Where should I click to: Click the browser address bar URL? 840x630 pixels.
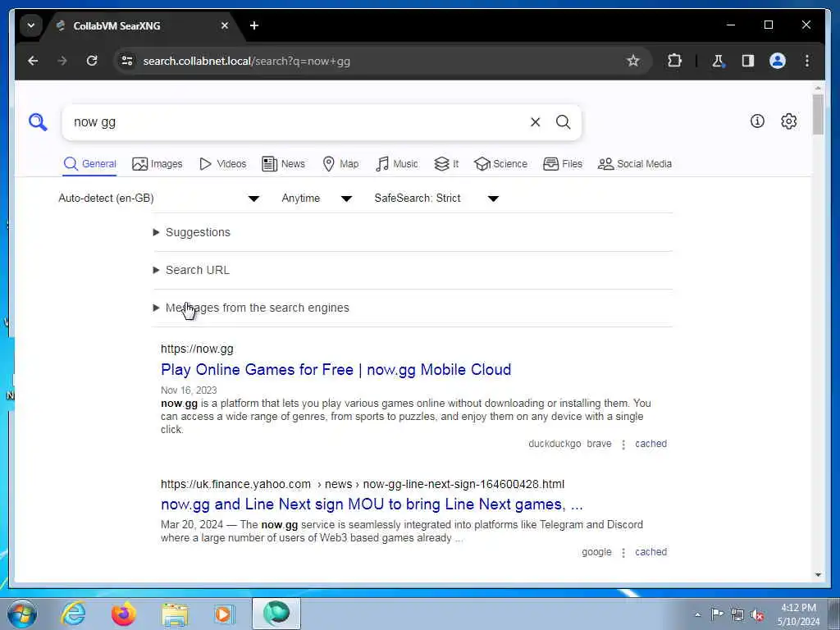[x=246, y=61]
